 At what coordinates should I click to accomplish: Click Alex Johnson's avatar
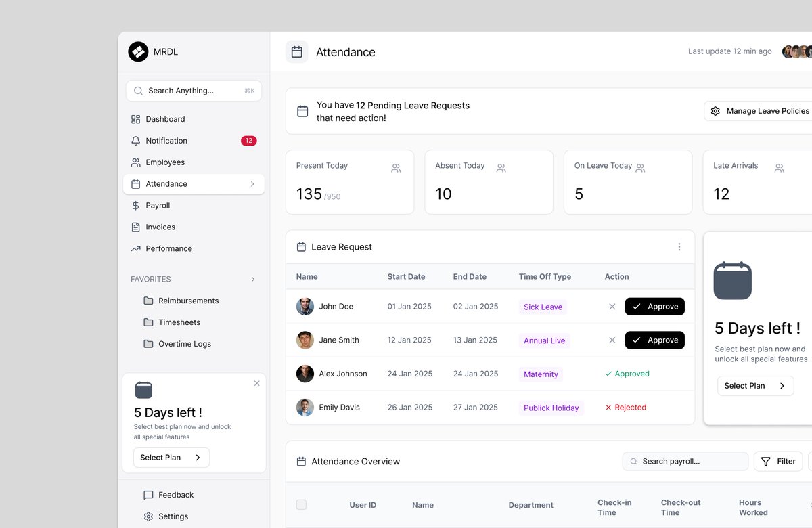pyautogui.click(x=305, y=374)
